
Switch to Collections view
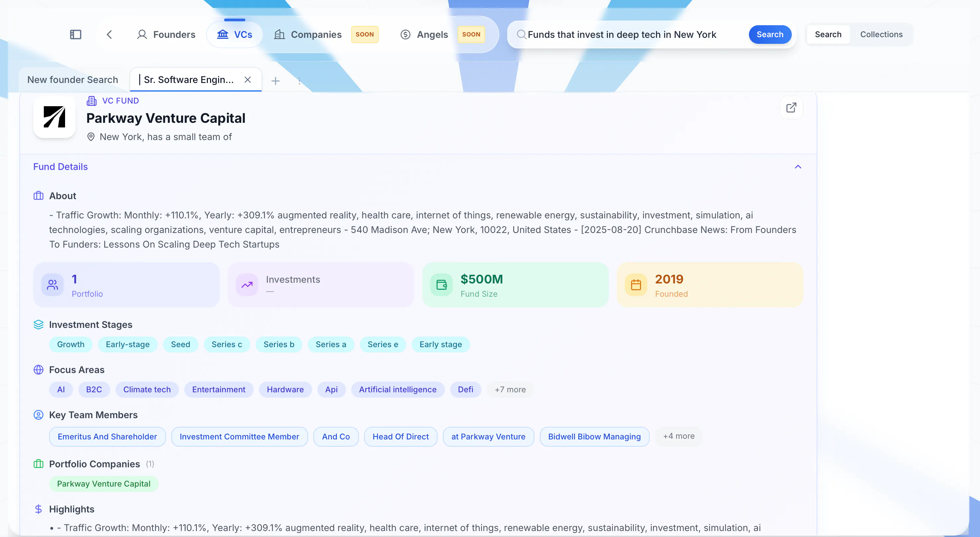881,35
